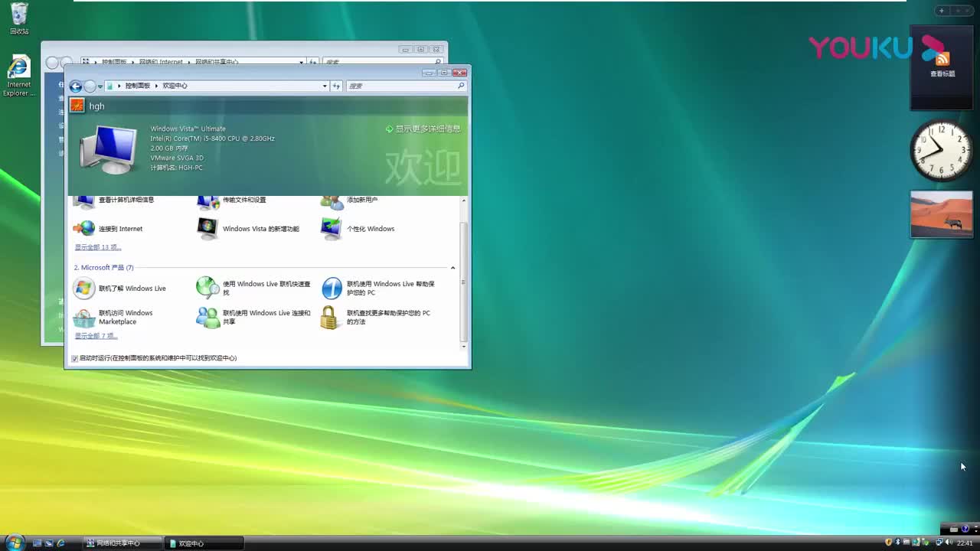980x551 pixels.
Task: Select 欢迎中心 in the breadcrumb path
Action: 175,86
